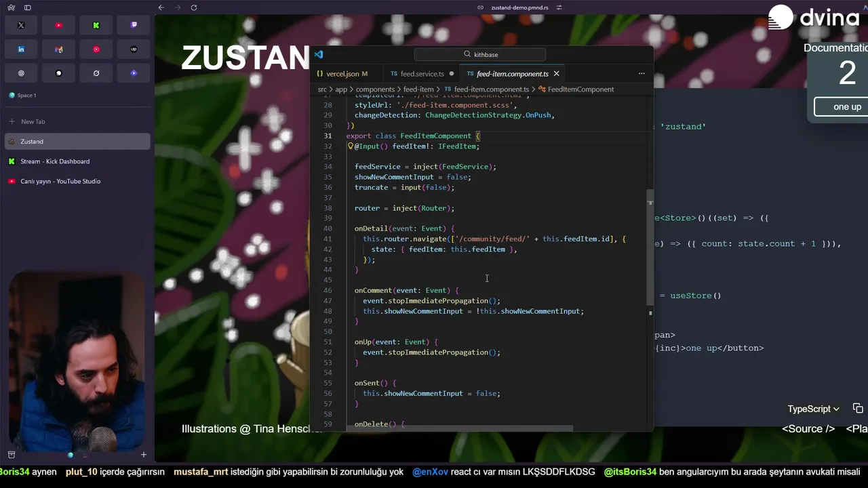Open the Space 1 switcher
This screenshot has width=868, height=488.
click(22, 96)
